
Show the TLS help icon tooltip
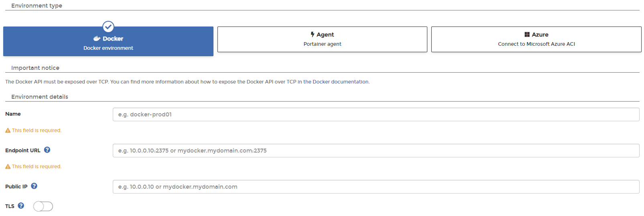coord(21,206)
